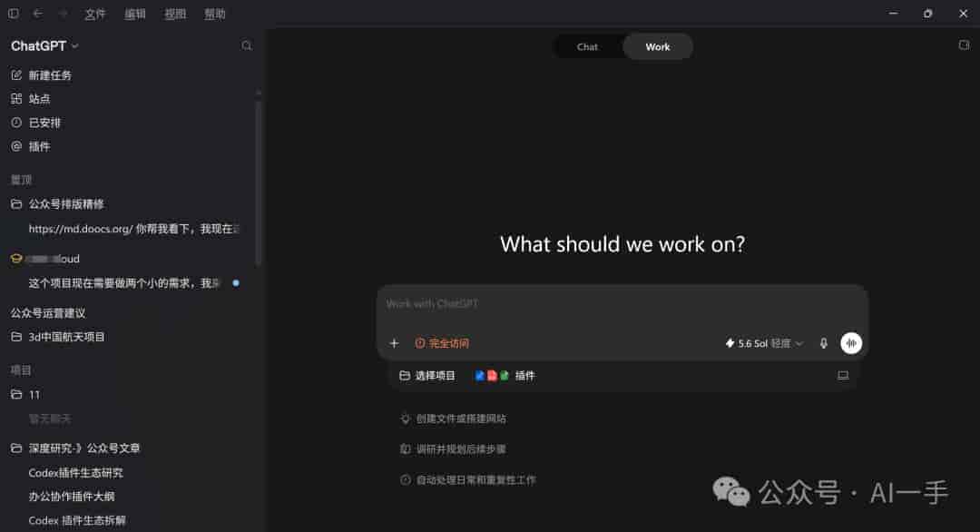Minimize the ChatGPT window
This screenshot has width=980, height=532.
pyautogui.click(x=893, y=13)
